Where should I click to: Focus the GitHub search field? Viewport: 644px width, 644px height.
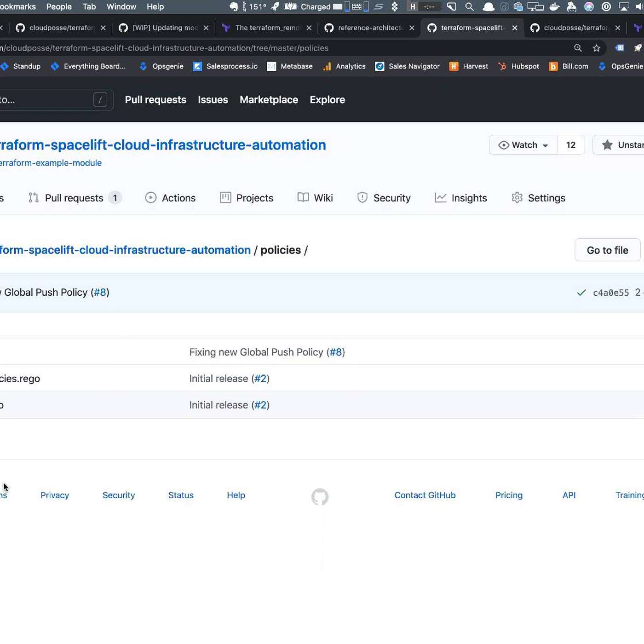[57, 100]
